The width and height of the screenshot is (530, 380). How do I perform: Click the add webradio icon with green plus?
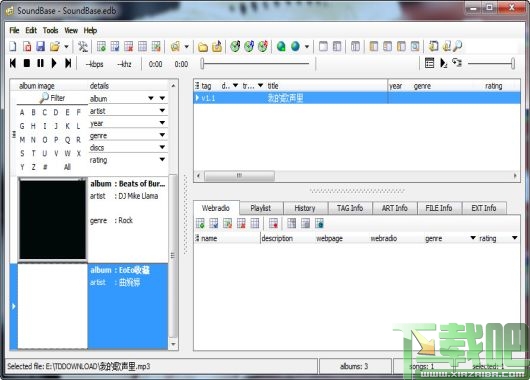[200, 223]
